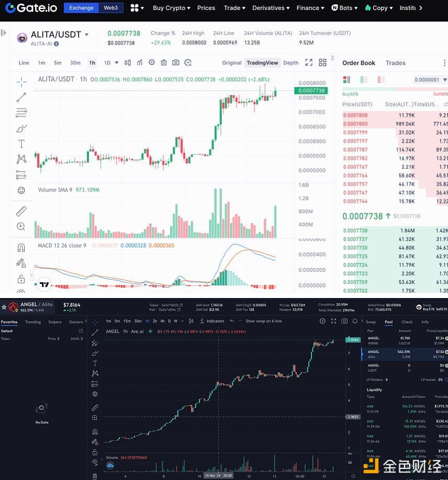This screenshot has width=448, height=480.
Task: Select the text tool in Ave.ai chart sidebar
Action: [95, 363]
